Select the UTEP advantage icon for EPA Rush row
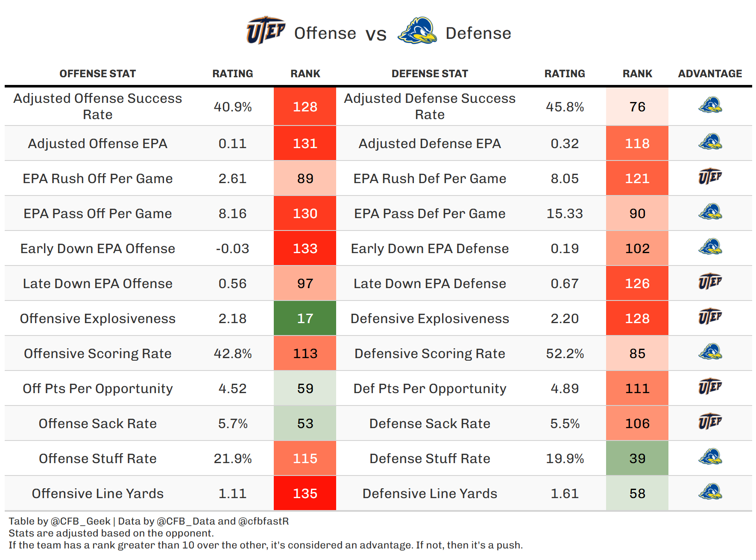The height and width of the screenshot is (560, 756). pyautogui.click(x=710, y=177)
